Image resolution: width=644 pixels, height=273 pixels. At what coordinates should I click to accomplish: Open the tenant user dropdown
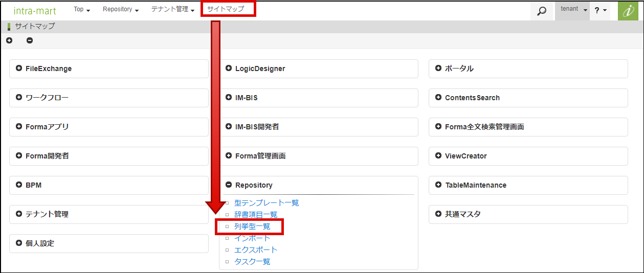[x=572, y=11]
